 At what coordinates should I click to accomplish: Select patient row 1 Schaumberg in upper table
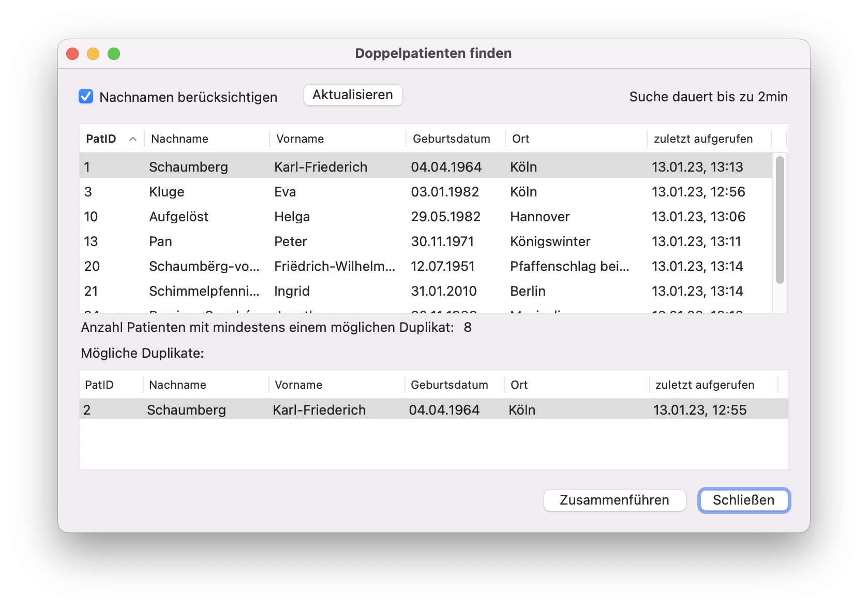(x=426, y=166)
